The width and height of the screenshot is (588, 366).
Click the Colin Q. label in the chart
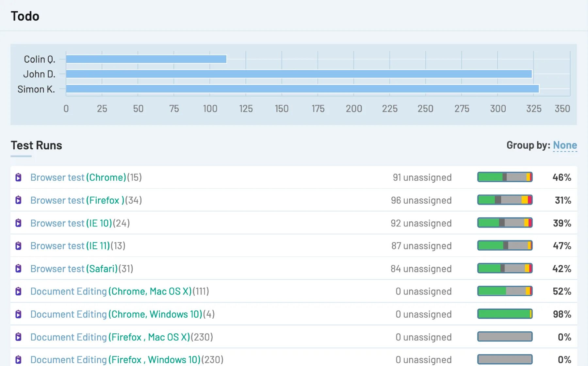tap(40, 59)
